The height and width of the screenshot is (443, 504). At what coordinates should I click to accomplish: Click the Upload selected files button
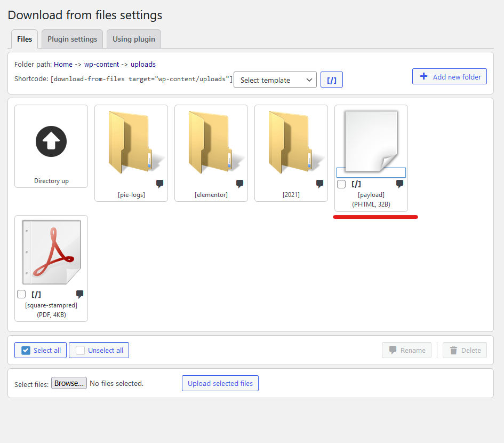coord(220,383)
